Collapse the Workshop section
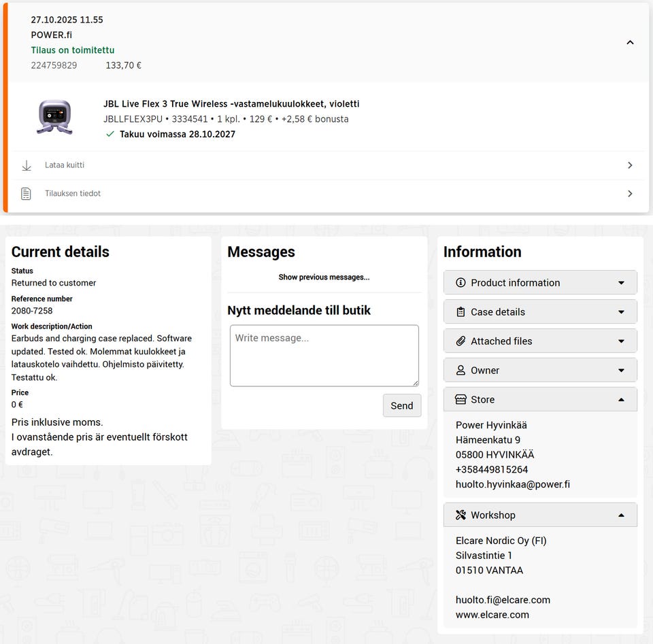Screen dimensions: 653x644 [540, 515]
